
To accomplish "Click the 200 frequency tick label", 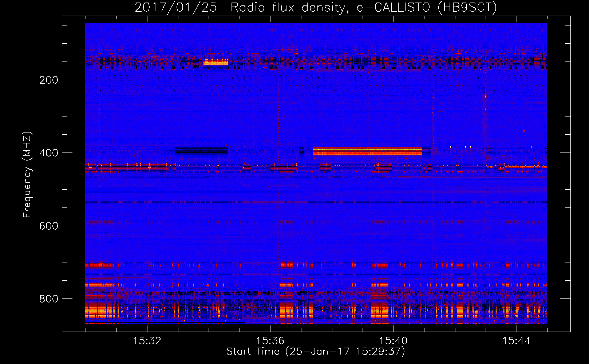I will pyautogui.click(x=49, y=80).
